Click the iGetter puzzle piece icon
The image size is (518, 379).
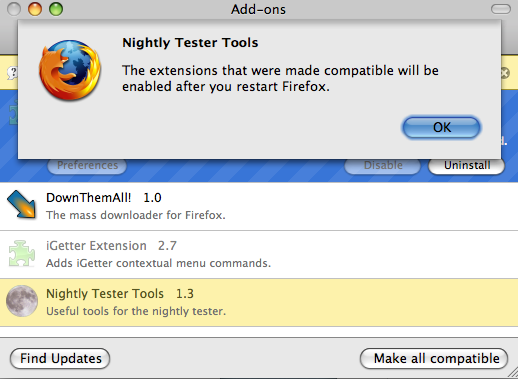pos(22,253)
